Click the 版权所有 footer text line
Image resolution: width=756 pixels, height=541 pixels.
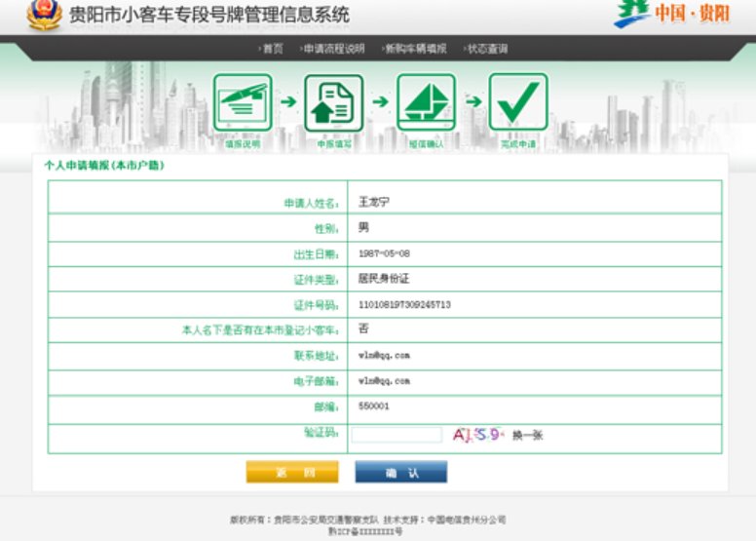click(x=368, y=520)
